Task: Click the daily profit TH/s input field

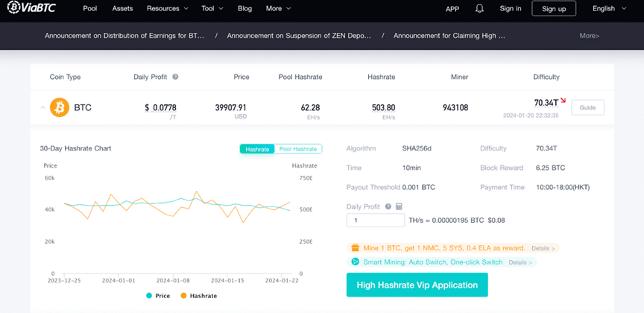Action: [375, 221]
